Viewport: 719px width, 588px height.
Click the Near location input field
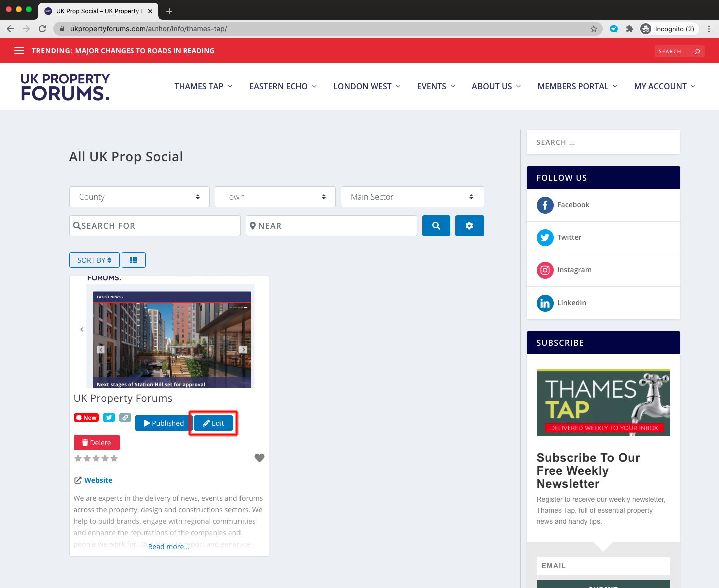point(331,226)
